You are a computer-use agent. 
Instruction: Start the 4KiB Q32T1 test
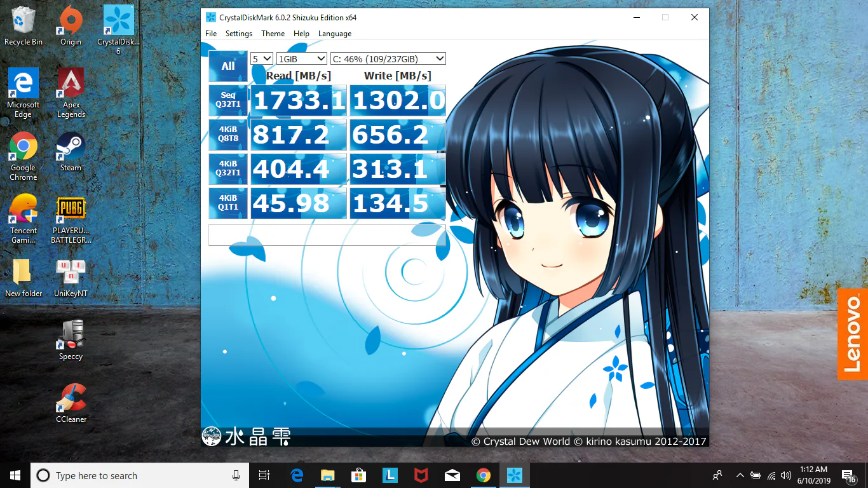228,169
